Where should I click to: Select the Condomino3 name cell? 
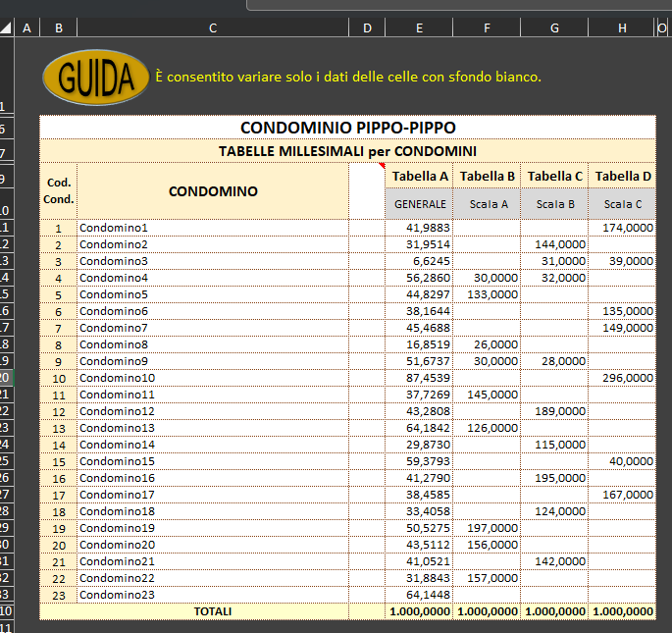[213, 261]
